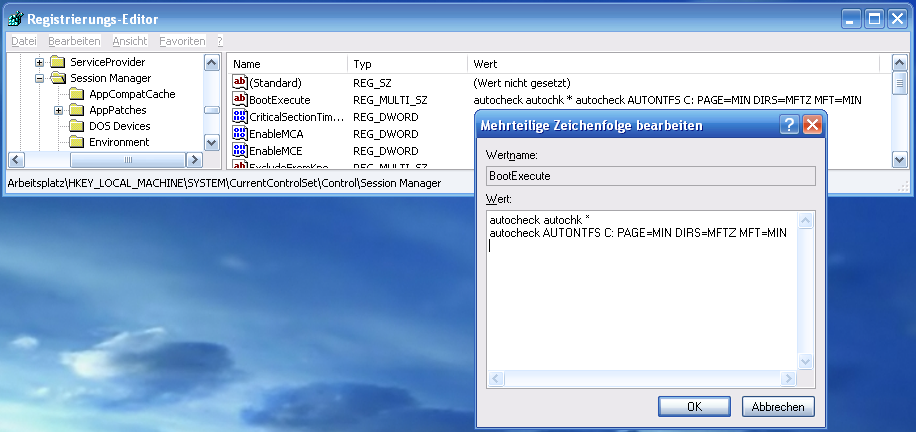Click the Wert column header

[674, 64]
